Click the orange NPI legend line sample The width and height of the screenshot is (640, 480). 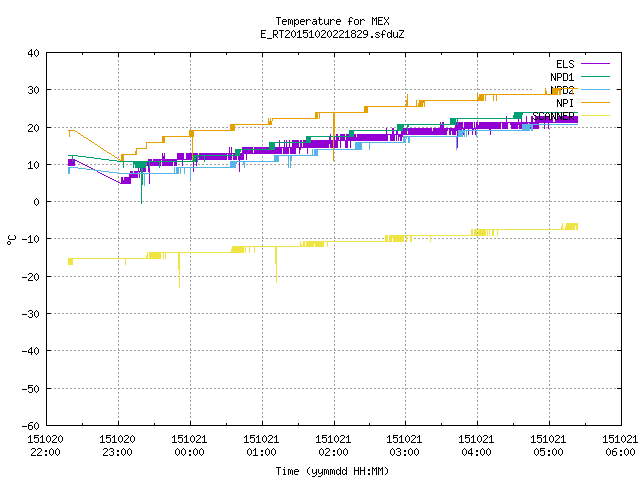595,102
